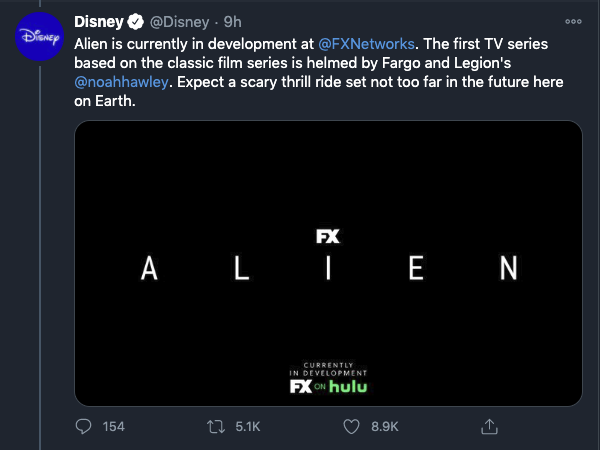The image size is (600, 450).
Task: Click the Disney display name
Action: (x=99, y=22)
